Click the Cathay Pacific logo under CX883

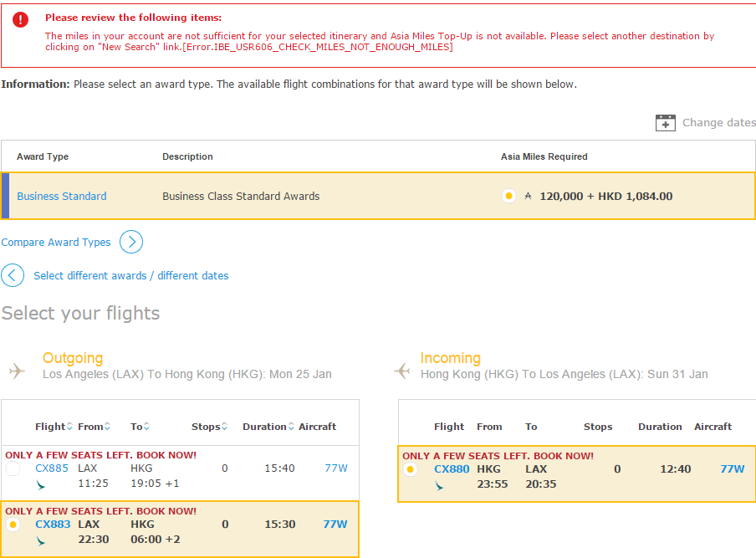pyautogui.click(x=40, y=541)
